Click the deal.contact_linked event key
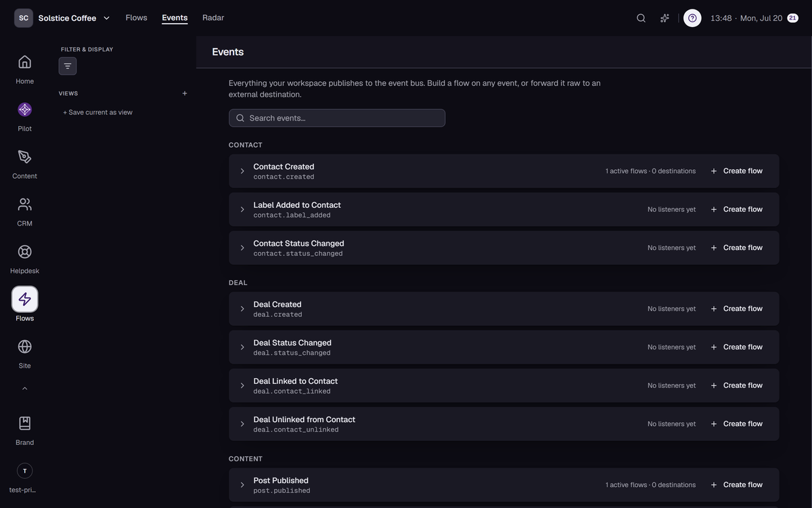Screen dimensions: 812x508 click(x=292, y=391)
